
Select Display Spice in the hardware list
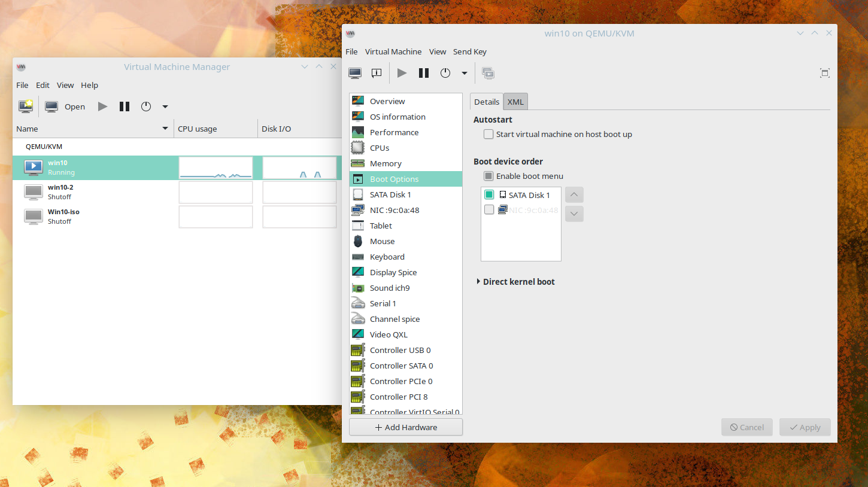pyautogui.click(x=406, y=272)
